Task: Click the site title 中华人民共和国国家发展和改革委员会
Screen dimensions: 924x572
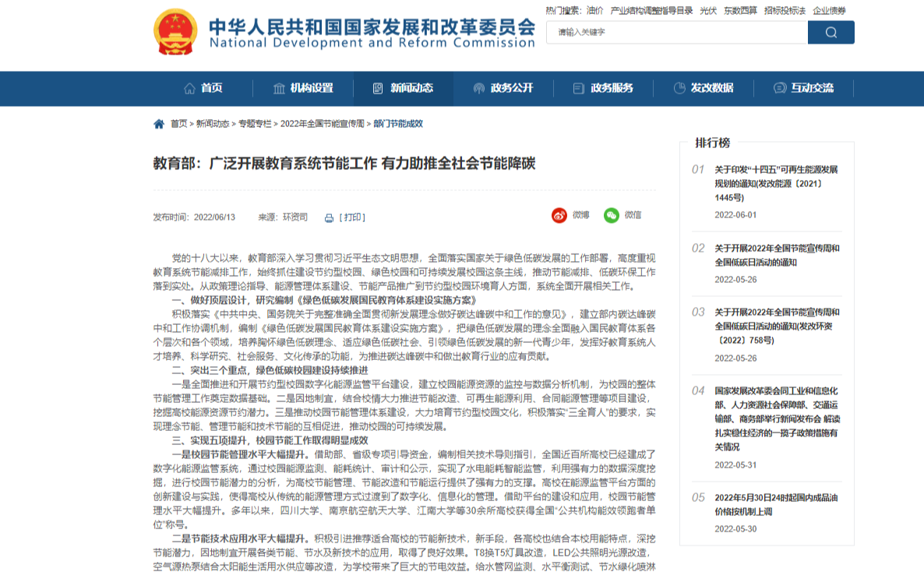Action: click(372, 26)
